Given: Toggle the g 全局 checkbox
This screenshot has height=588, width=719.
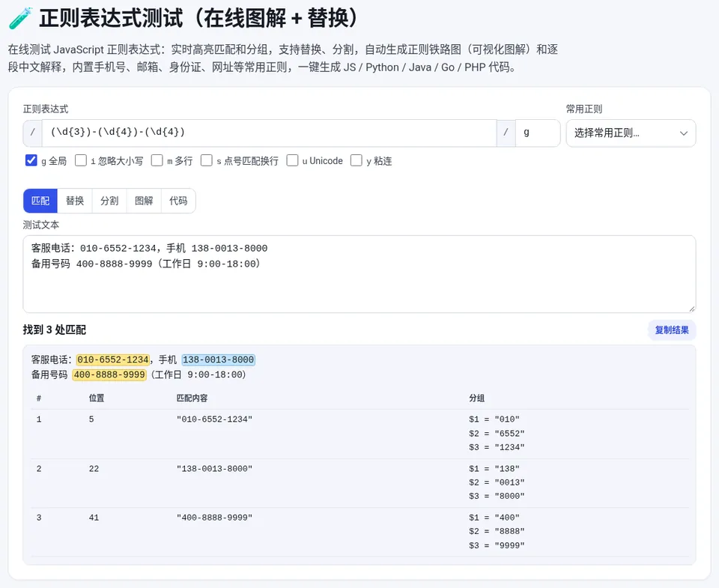Looking at the screenshot, I should coord(31,160).
